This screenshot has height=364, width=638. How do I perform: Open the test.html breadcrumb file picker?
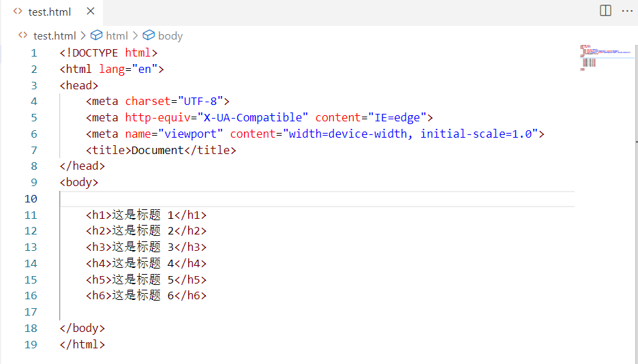[x=55, y=35]
